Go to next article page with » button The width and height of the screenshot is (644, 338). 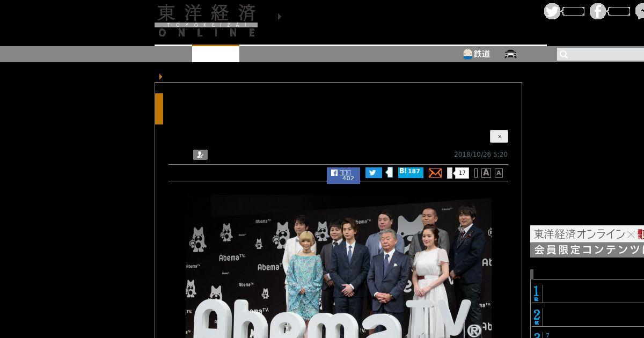(x=499, y=136)
